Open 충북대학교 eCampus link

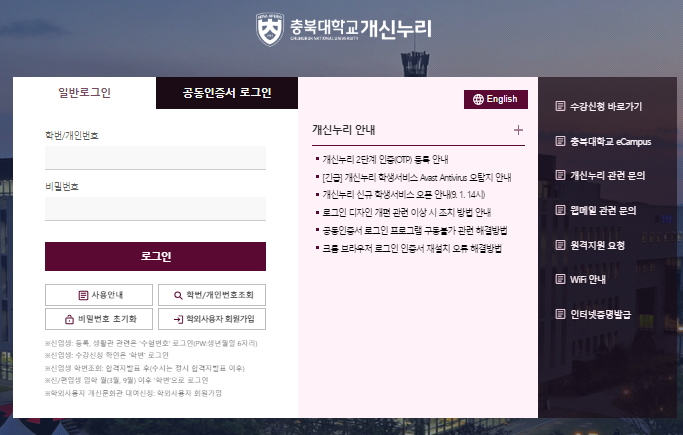pos(611,142)
